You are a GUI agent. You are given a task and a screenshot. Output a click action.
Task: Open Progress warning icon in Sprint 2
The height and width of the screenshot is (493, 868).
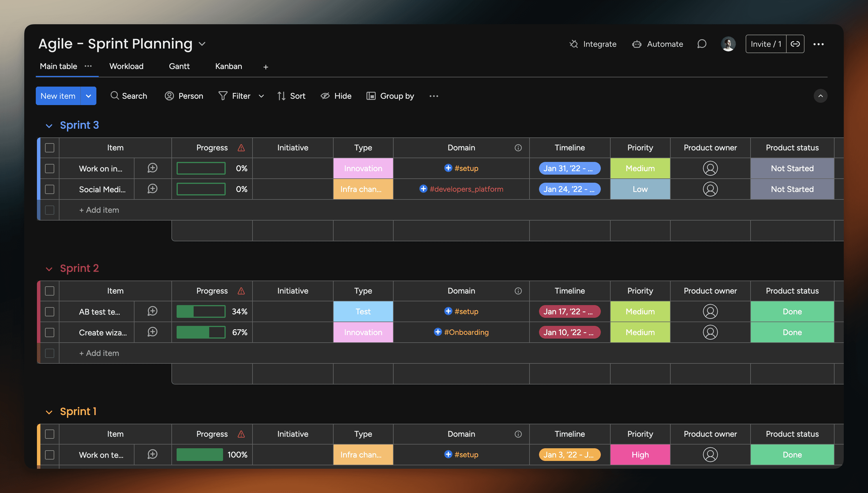[x=241, y=291]
